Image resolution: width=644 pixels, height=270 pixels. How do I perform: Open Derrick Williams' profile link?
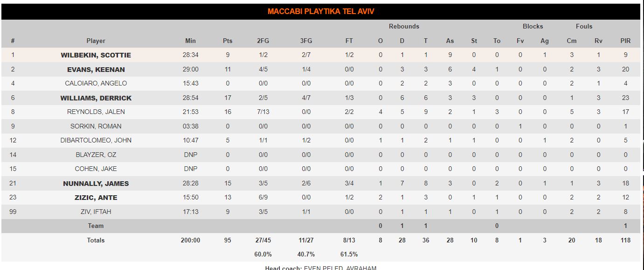(96, 98)
